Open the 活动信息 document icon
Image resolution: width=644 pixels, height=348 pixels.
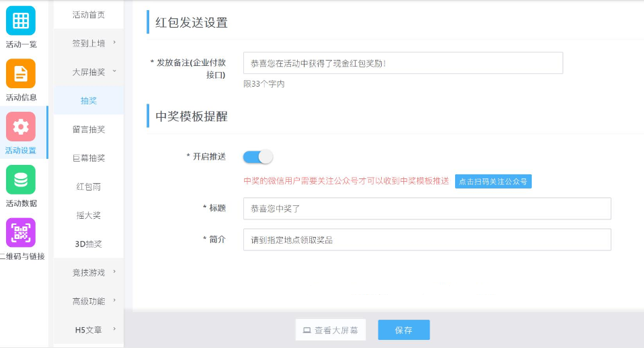[x=21, y=73]
